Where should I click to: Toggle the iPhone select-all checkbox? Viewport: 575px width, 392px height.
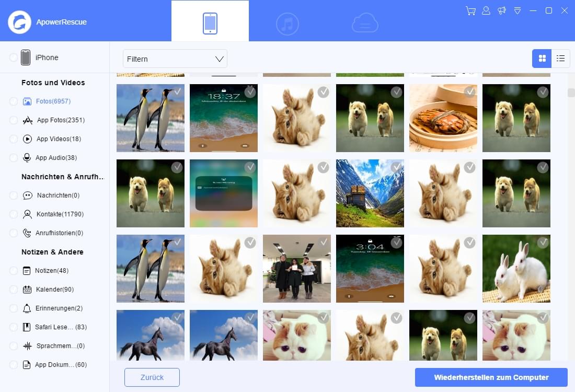[x=14, y=57]
